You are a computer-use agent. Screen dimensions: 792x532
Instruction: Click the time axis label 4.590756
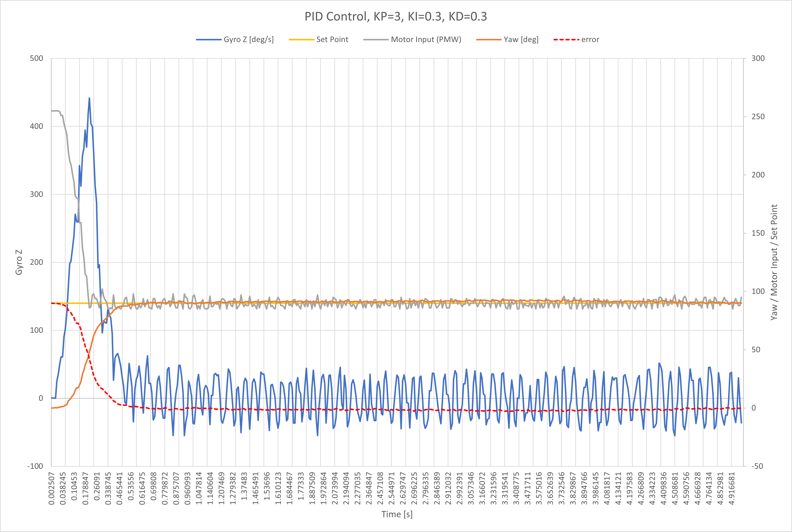[686, 488]
